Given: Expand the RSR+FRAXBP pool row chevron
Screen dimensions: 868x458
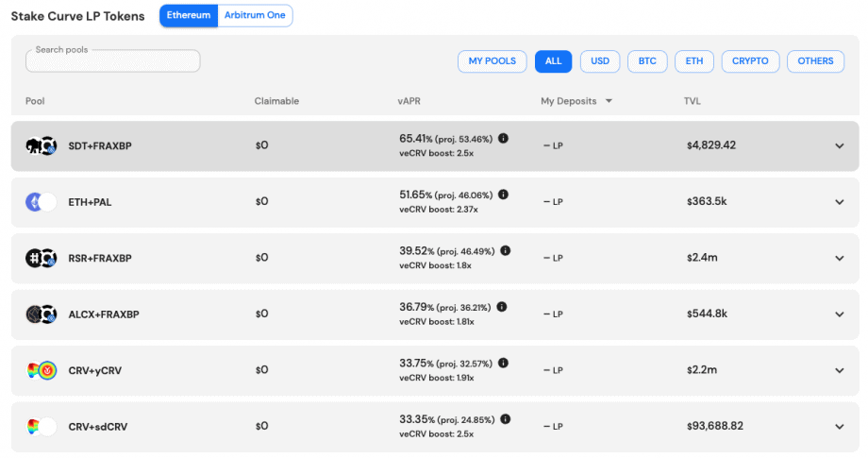Looking at the screenshot, I should (x=839, y=259).
